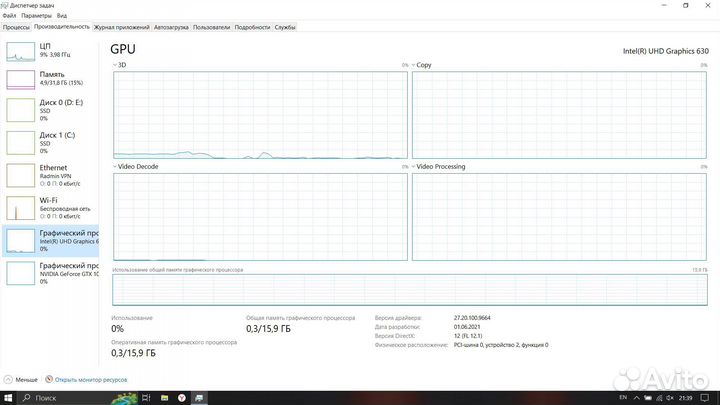Viewport: 720px width, 405px height.
Task: Collapse details with the Меньше button
Action: (21, 380)
